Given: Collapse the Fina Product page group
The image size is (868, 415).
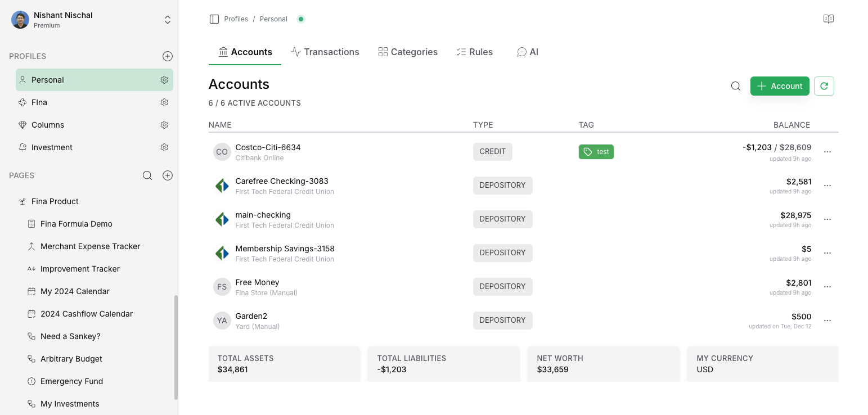Looking at the screenshot, I should [22, 201].
